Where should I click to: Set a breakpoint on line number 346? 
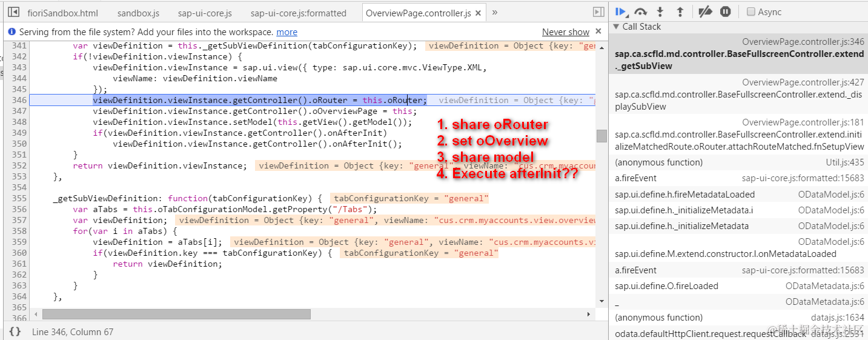pos(19,100)
